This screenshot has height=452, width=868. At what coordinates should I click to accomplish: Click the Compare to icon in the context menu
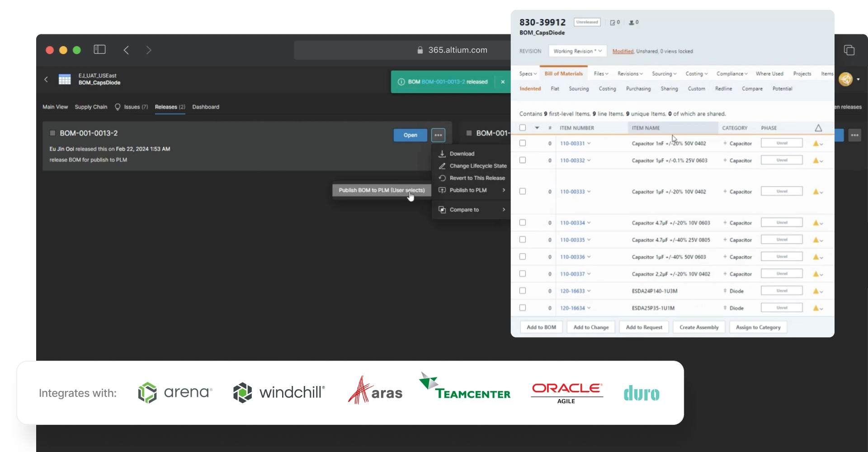[x=442, y=210]
